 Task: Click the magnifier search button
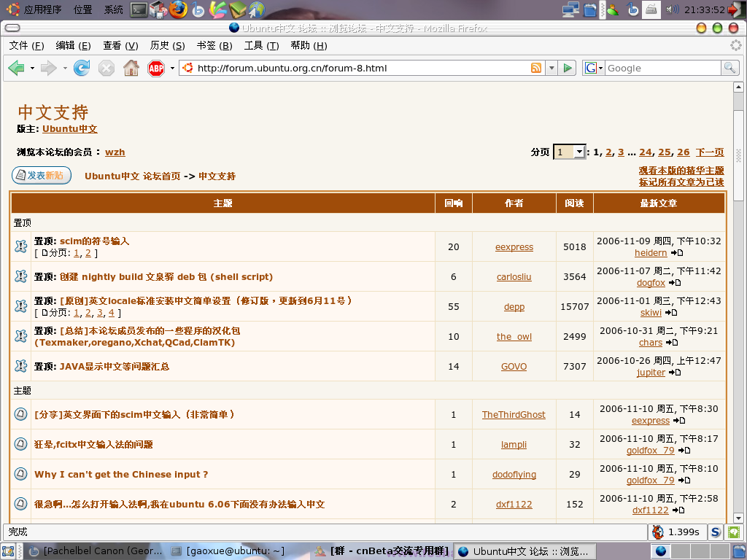(x=729, y=68)
